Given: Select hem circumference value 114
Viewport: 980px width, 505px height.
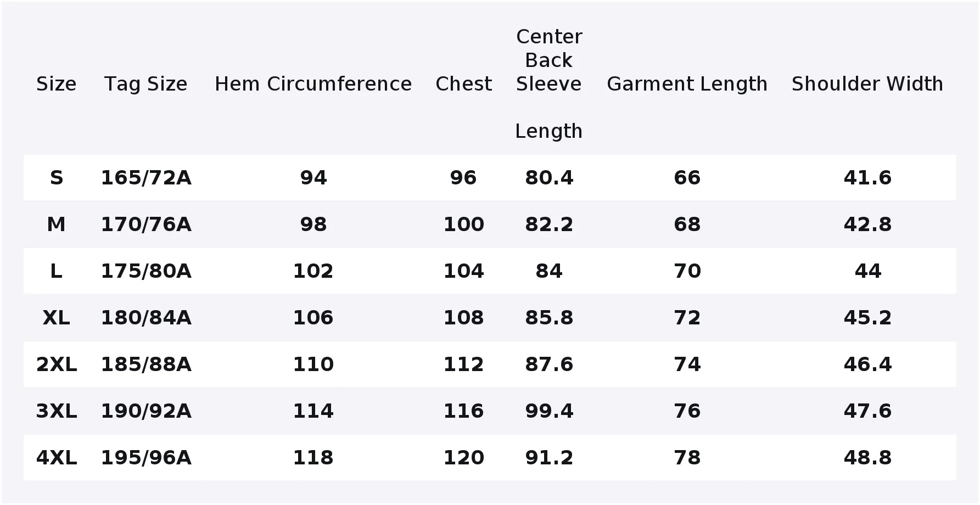Looking at the screenshot, I should point(313,411).
